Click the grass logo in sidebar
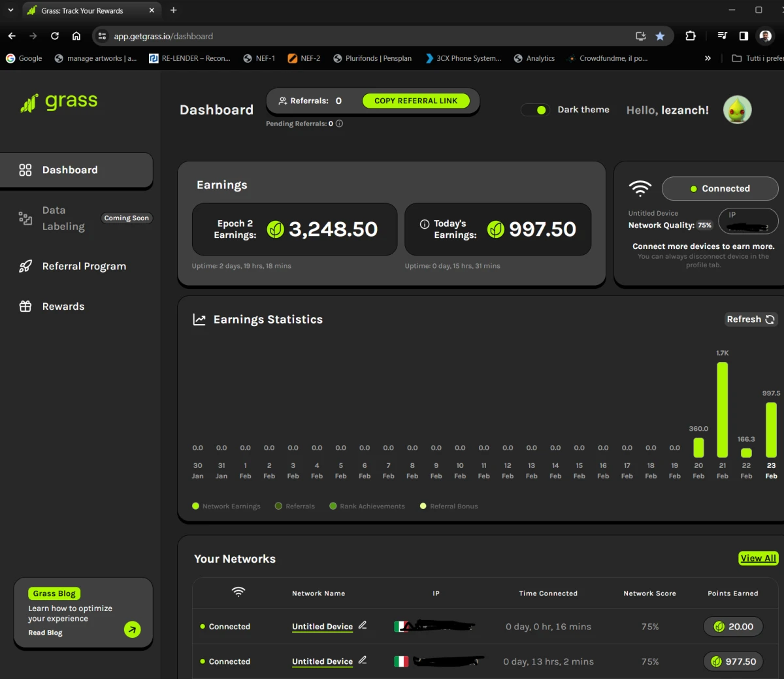 [59, 102]
